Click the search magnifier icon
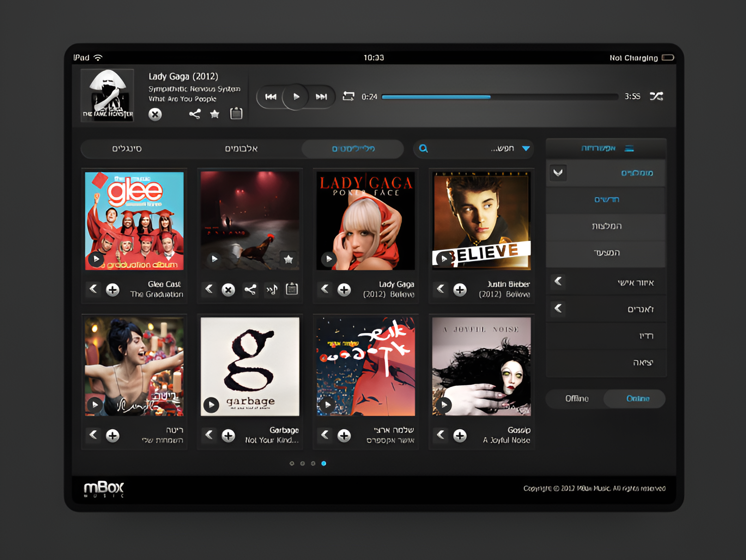Viewport: 746px width, 560px height. coord(423,148)
